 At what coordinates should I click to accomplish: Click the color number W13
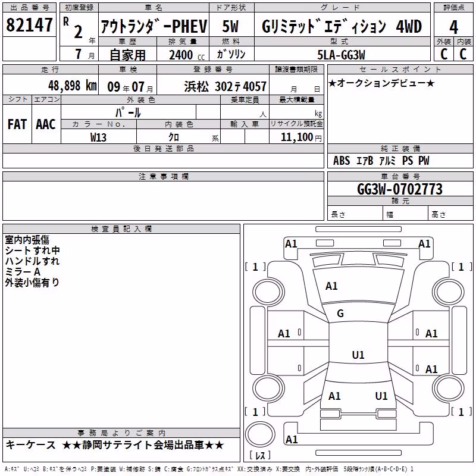pos(98,137)
